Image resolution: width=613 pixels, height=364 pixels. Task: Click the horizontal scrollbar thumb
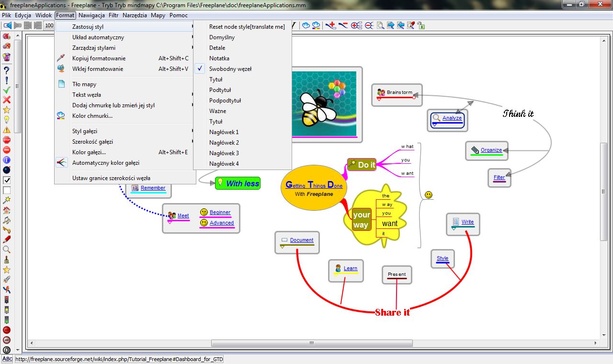[x=312, y=343]
